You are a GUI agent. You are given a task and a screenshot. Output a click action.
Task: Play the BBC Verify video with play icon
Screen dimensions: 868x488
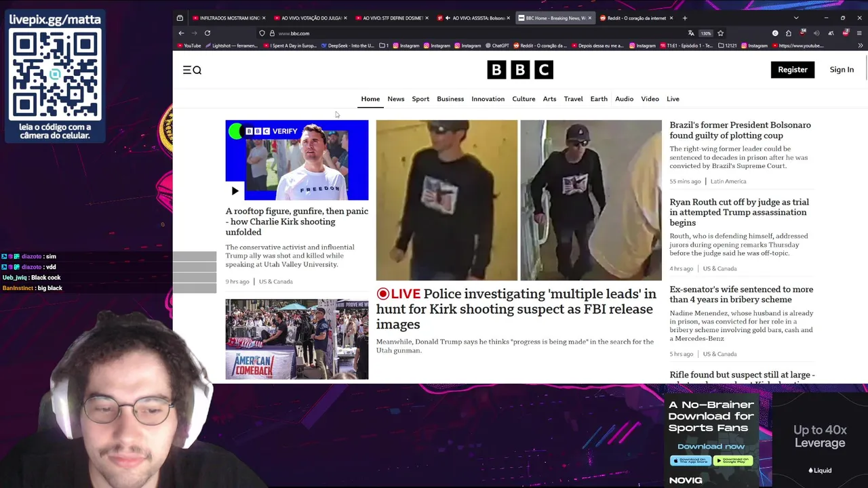point(235,191)
